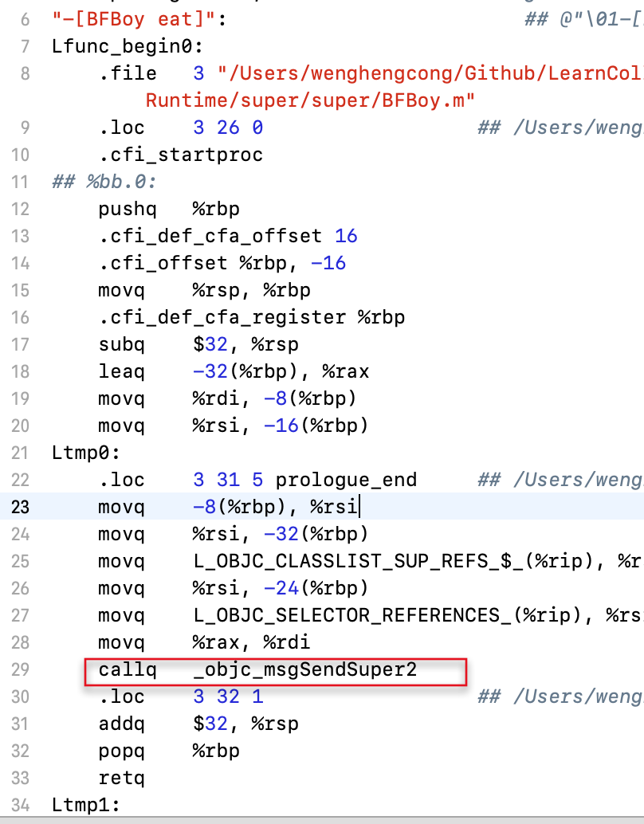Click the .loc 3 31 5 prologue_end line
This screenshot has width=644, height=824.
pos(257,480)
